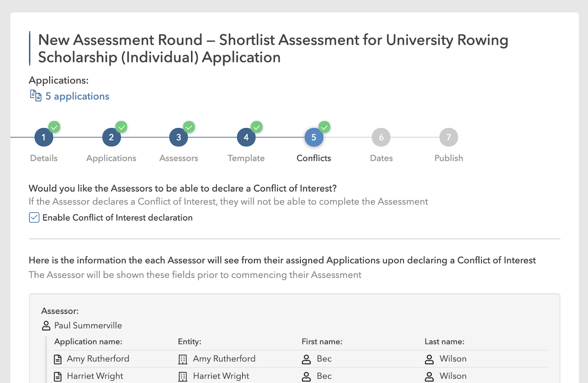Select step 2 Applications circle
This screenshot has width=588, height=383.
click(x=111, y=137)
